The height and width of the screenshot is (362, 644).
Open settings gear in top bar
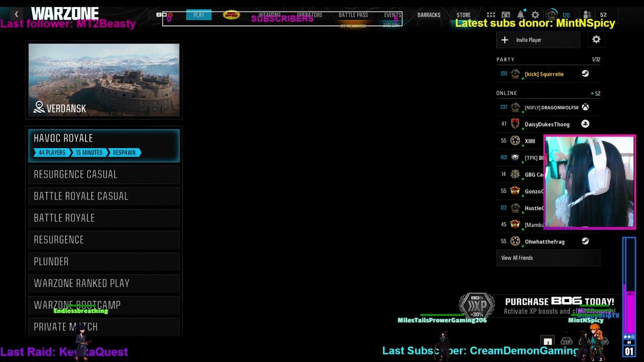click(535, 15)
